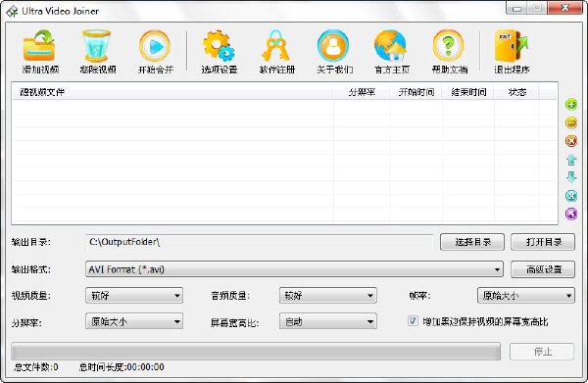Open the 视频质量 dropdown
The image size is (588, 383).
tap(134, 295)
